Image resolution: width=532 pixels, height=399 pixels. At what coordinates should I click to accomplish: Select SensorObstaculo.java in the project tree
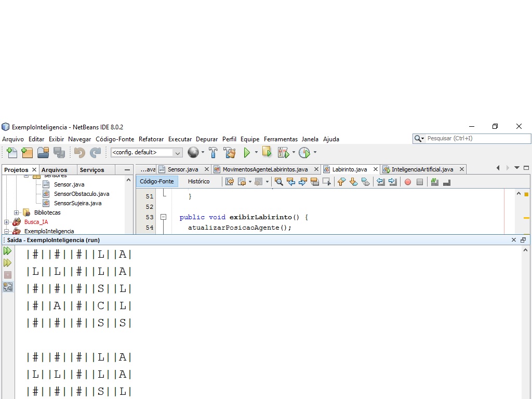(82, 194)
